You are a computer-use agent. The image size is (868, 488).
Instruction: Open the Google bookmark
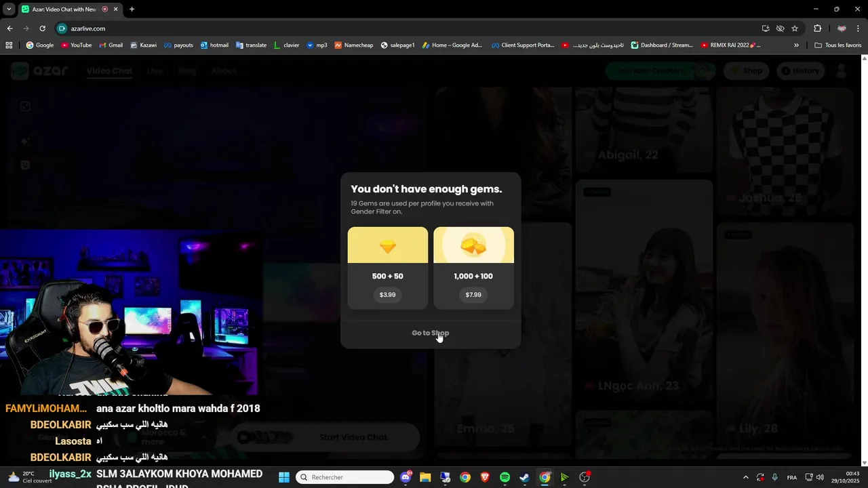(39, 45)
